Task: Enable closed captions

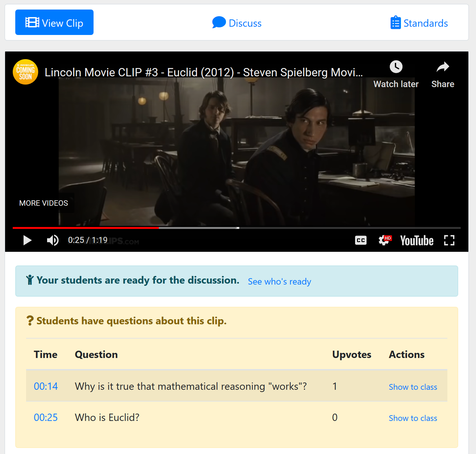Action: 360,240
